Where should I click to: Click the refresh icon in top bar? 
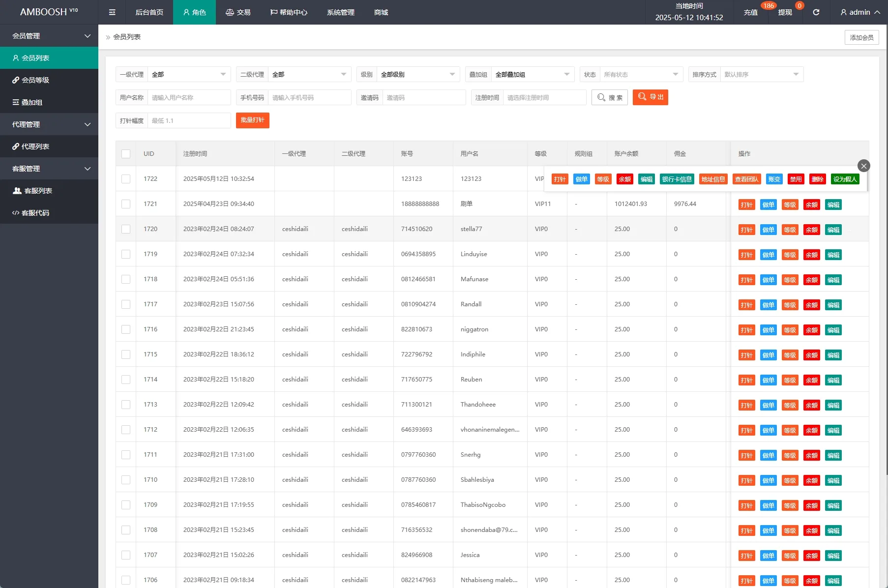coord(816,12)
